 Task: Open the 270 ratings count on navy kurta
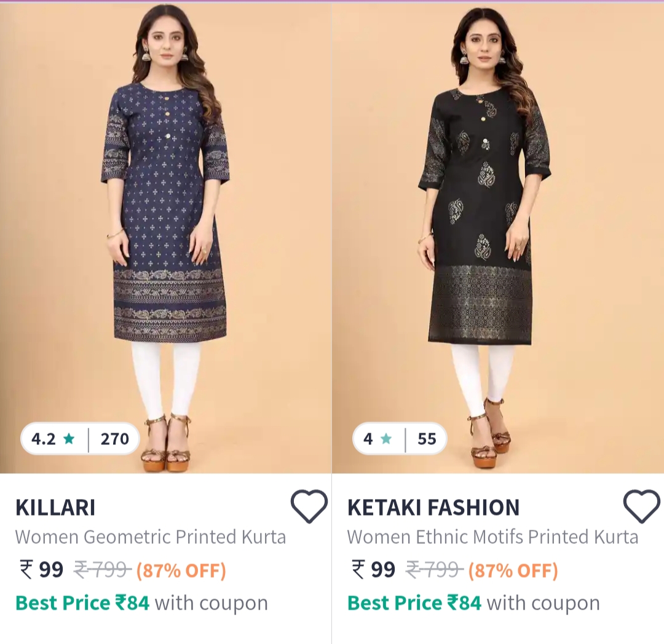(x=114, y=439)
